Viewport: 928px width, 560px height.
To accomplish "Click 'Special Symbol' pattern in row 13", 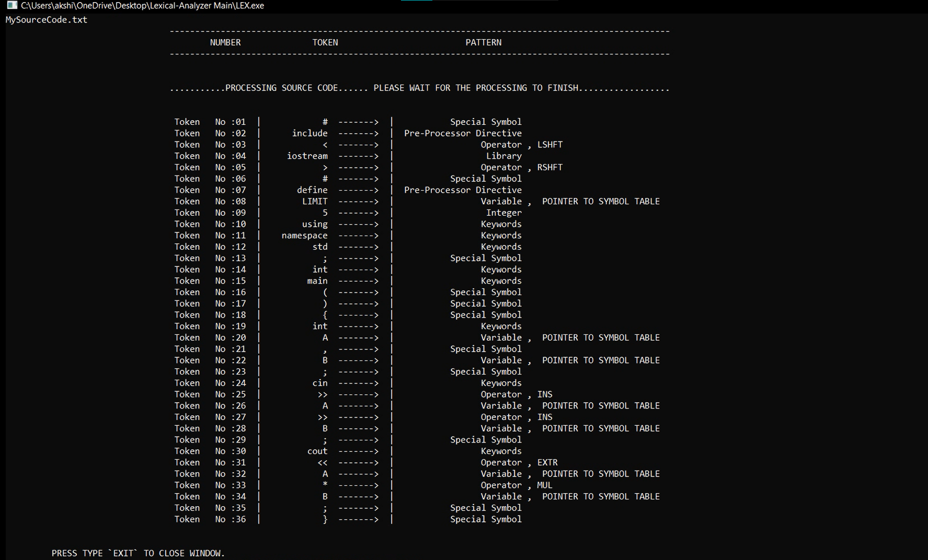I will click(x=486, y=258).
